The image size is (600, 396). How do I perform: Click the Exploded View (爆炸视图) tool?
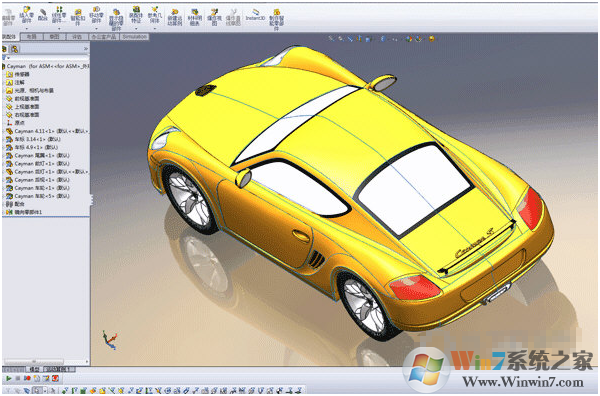point(214,18)
